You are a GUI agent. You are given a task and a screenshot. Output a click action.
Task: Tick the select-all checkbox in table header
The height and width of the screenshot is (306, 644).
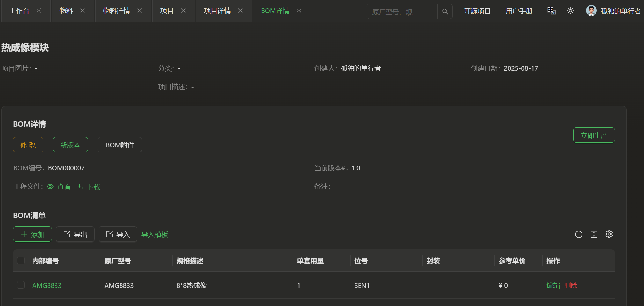coord(21,261)
